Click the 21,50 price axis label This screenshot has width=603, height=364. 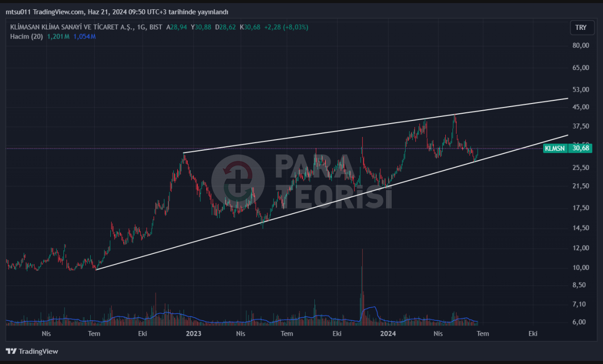(x=581, y=186)
